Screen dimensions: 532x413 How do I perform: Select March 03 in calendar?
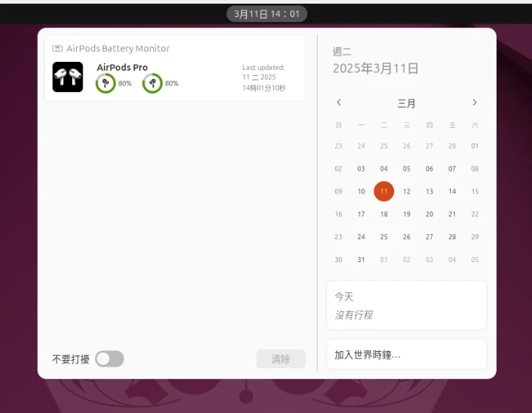[361, 169]
